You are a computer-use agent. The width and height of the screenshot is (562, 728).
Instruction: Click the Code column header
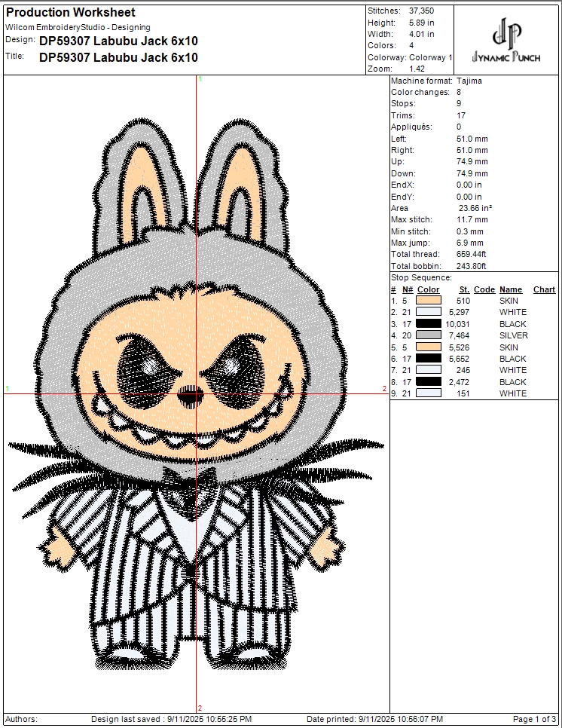pyautogui.click(x=484, y=289)
